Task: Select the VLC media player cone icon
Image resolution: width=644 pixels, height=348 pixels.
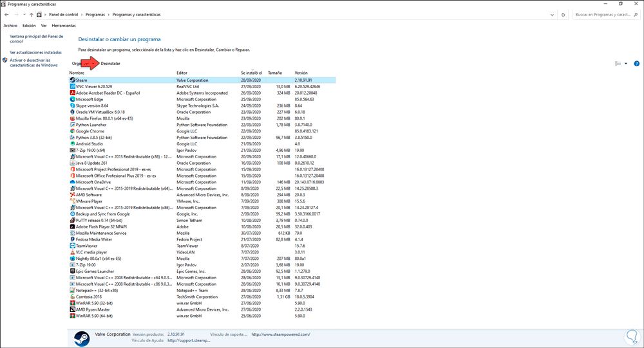Action: [x=72, y=252]
